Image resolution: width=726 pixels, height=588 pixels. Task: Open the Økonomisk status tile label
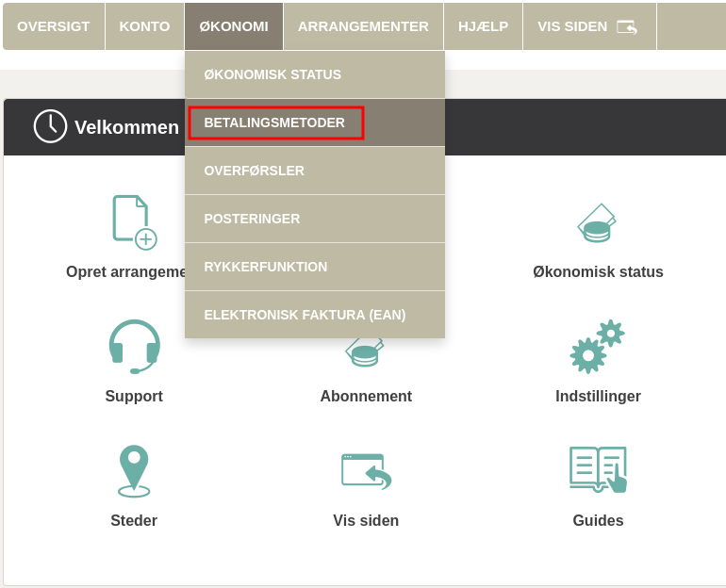tap(598, 271)
